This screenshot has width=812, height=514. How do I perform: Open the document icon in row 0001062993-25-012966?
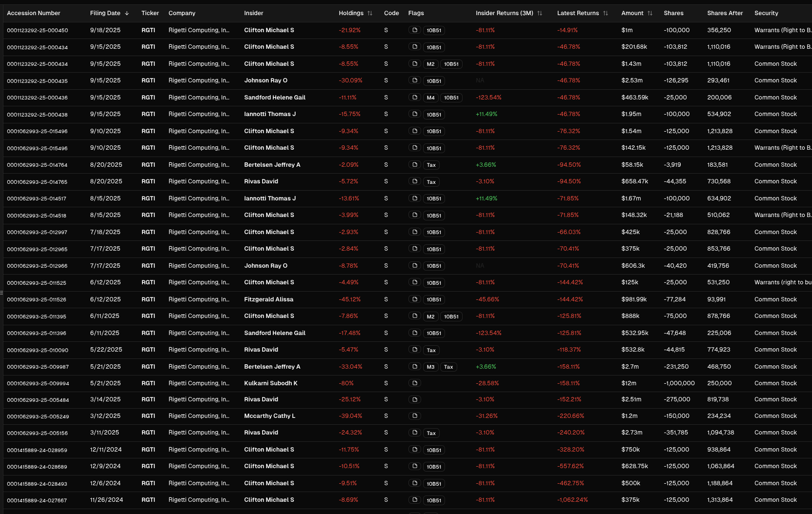(414, 266)
